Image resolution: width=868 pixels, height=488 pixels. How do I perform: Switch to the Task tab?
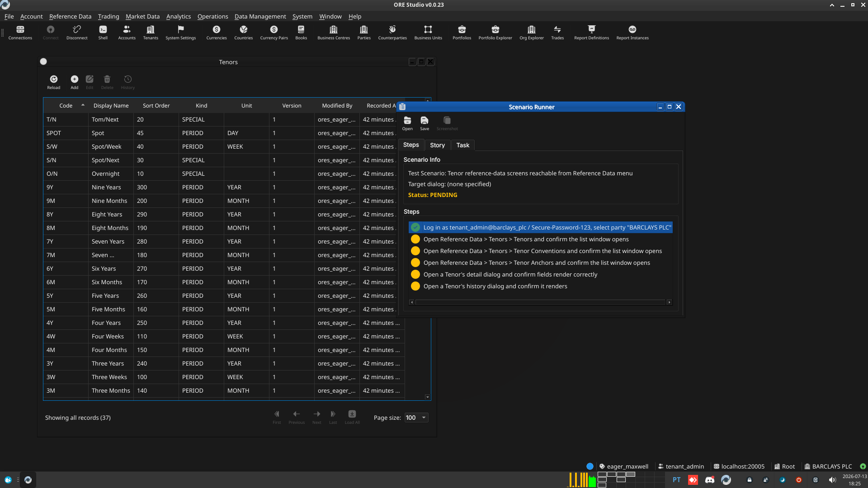point(462,145)
